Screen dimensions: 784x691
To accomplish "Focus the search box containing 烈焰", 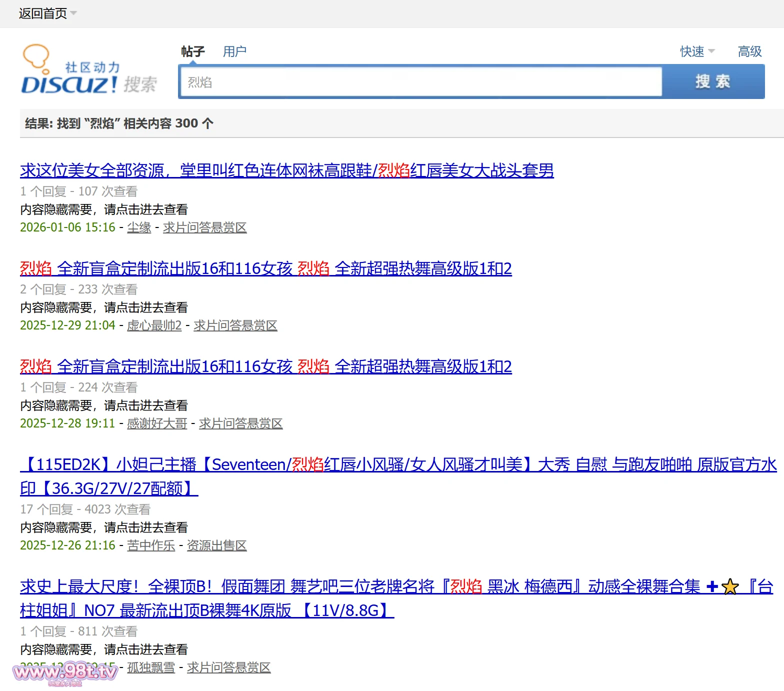I will [420, 82].
